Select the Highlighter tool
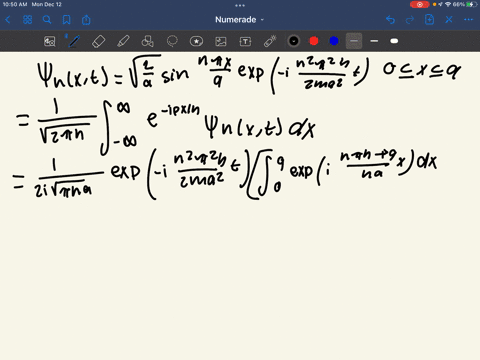The image size is (480, 360). (123, 41)
